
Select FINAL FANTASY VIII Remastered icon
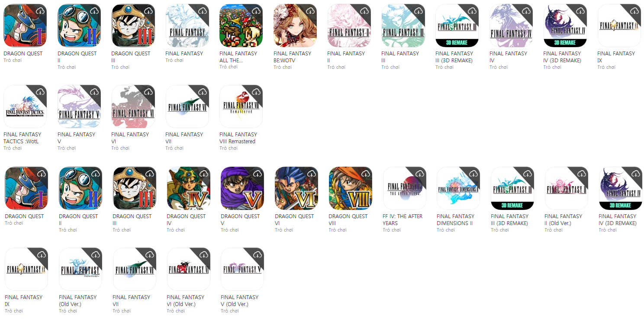(241, 106)
